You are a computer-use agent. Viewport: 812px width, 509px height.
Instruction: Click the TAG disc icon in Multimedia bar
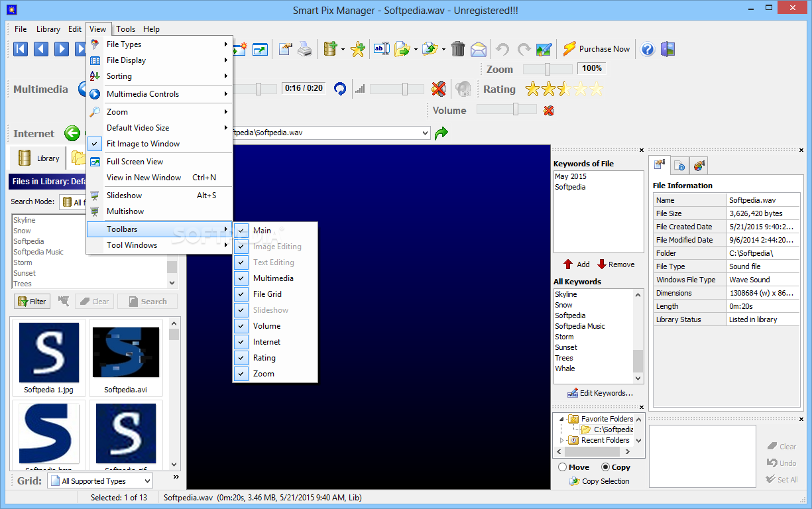click(x=463, y=89)
